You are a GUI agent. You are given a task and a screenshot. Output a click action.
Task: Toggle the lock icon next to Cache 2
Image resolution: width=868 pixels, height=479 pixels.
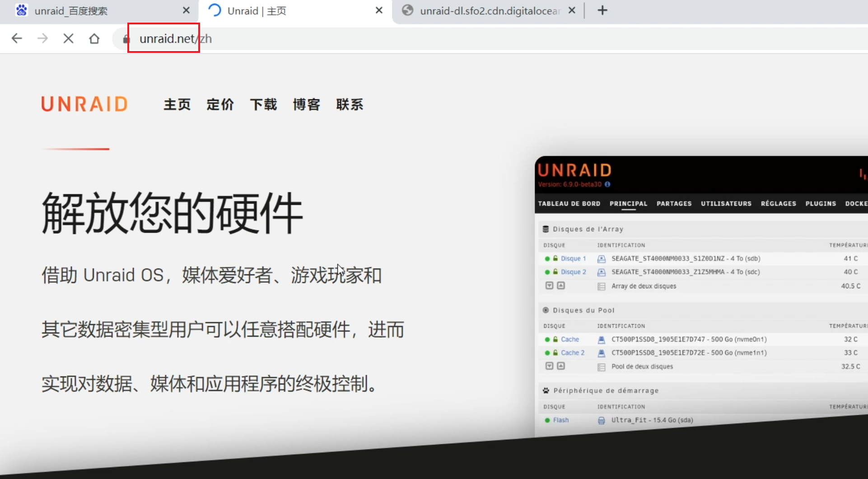pos(555,352)
